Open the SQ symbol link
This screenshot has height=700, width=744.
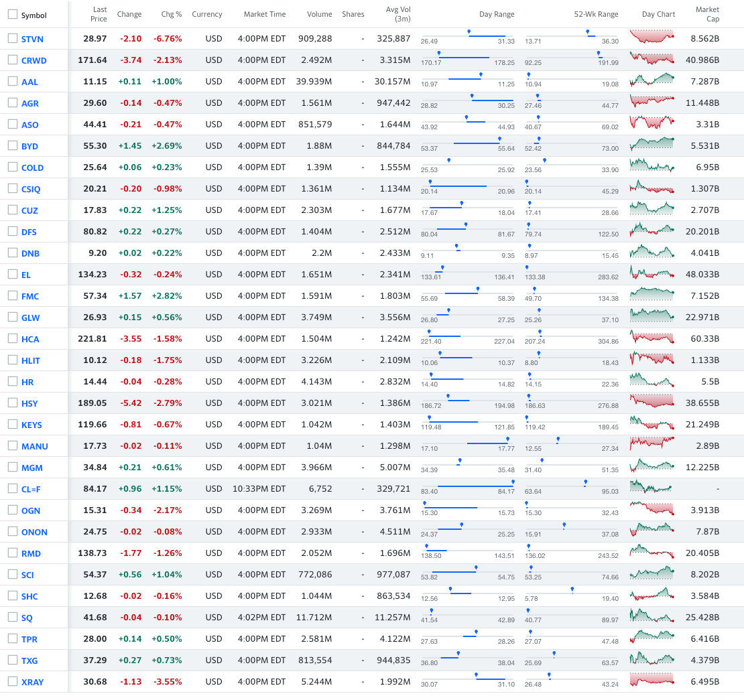[27, 618]
